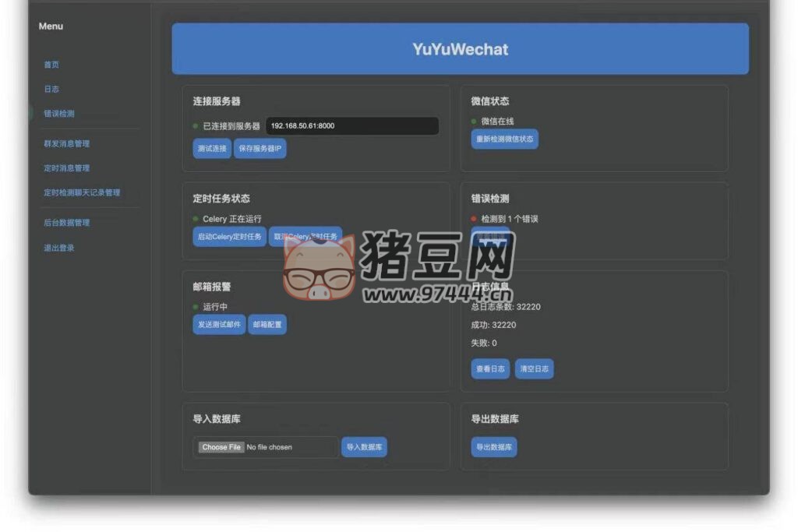
Task: Open 邮箱配置 settings
Action: pyautogui.click(x=267, y=325)
